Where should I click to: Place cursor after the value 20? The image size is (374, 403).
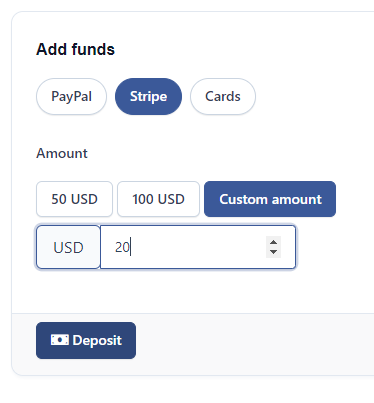pyautogui.click(x=131, y=247)
